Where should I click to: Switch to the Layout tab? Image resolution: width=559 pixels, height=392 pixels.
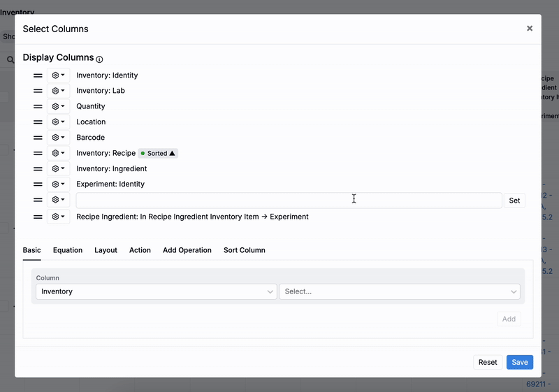[106, 250]
